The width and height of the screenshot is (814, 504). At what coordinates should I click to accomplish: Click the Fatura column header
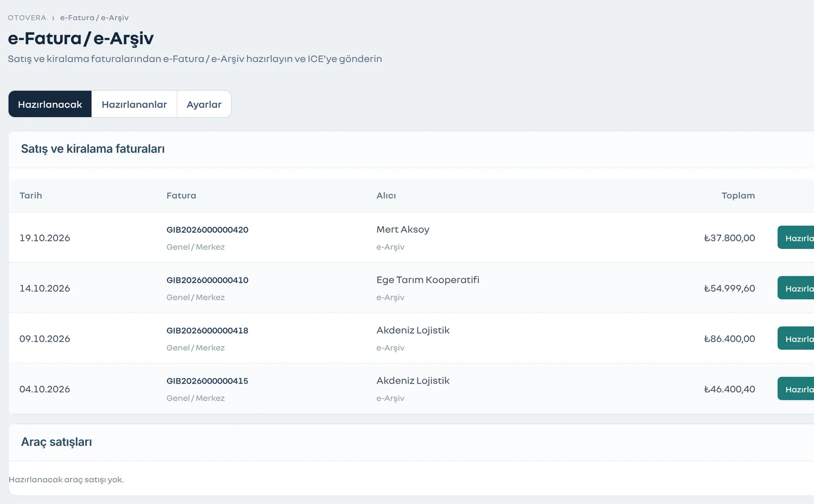click(181, 195)
